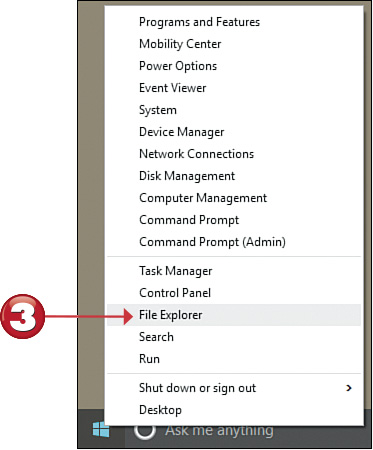Click the Shut down submenu chevron arrow

click(x=349, y=388)
